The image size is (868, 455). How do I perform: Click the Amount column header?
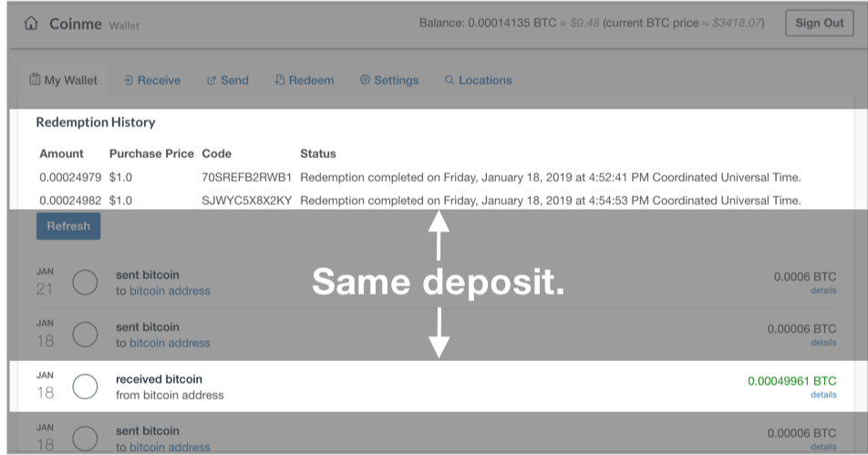[61, 154]
